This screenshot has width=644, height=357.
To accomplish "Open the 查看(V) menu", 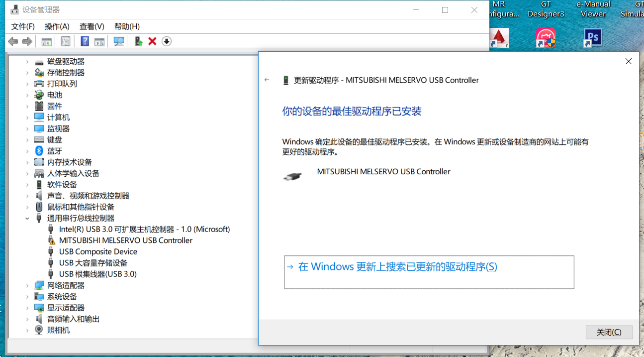I will [92, 26].
